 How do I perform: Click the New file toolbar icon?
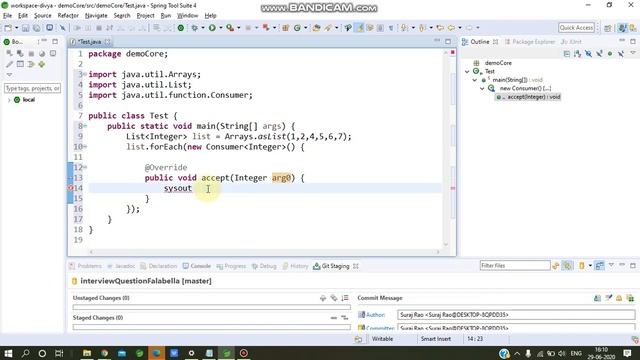[x=8, y=28]
